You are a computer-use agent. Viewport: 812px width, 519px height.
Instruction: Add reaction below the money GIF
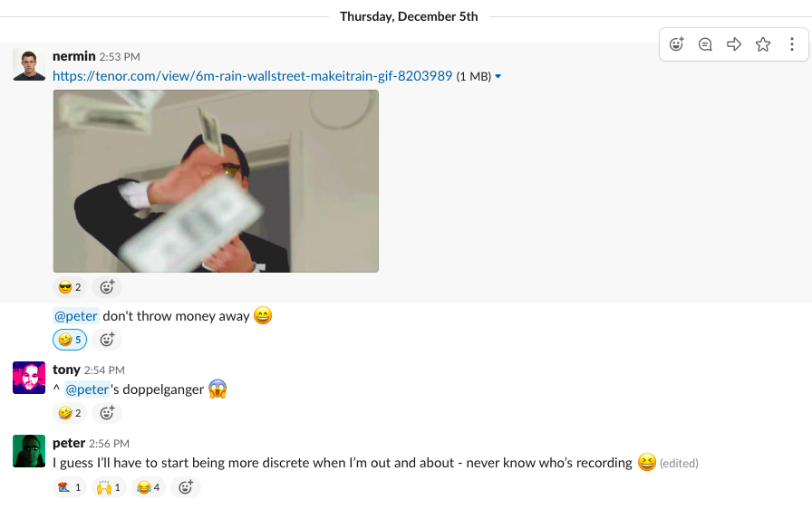(107, 287)
